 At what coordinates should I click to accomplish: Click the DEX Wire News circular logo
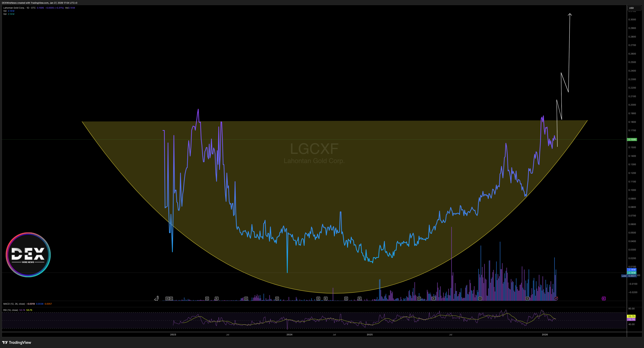(x=28, y=255)
